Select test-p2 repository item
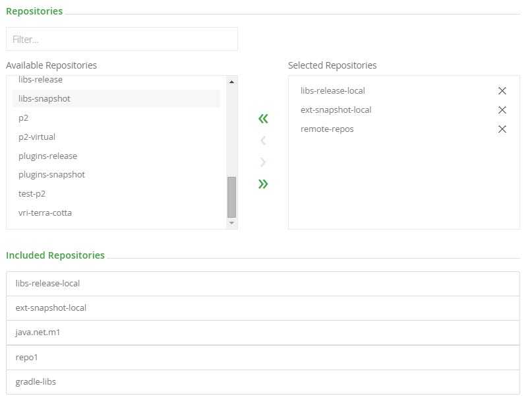 coord(32,194)
